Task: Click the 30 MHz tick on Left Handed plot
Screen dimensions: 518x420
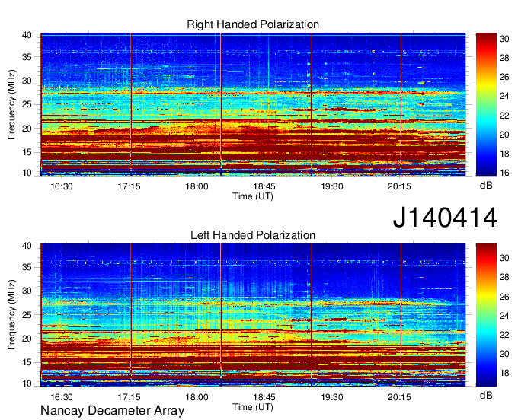Action: click(27, 291)
